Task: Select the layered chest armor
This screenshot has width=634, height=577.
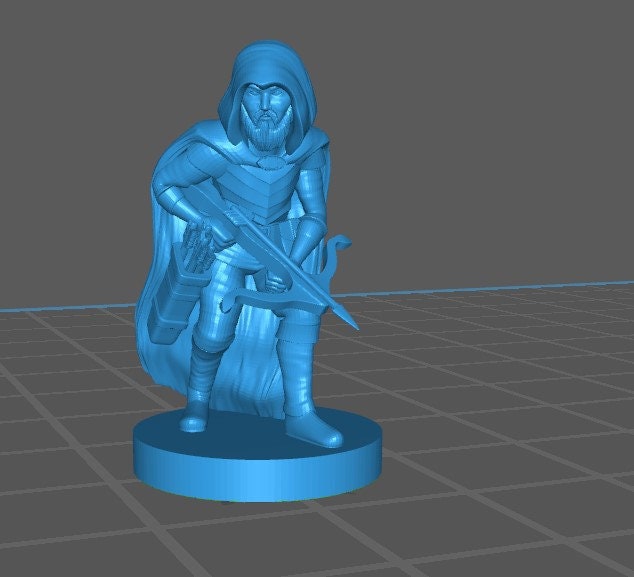Action: (x=258, y=186)
